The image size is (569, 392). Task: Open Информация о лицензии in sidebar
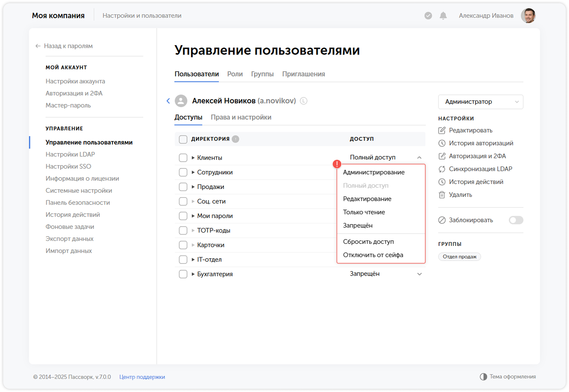[82, 178]
